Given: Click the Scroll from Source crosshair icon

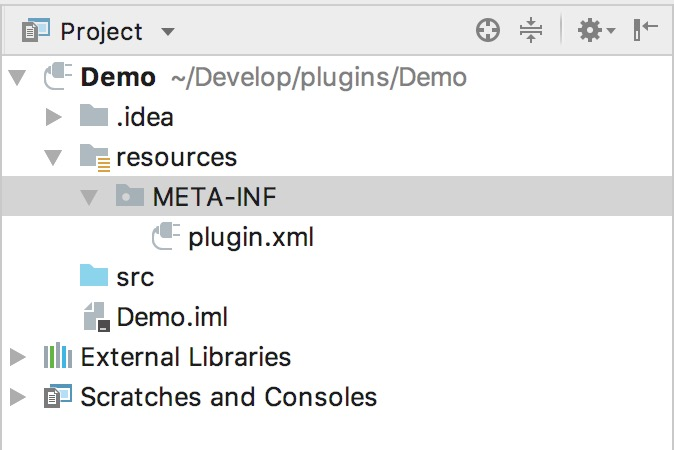Looking at the screenshot, I should coord(488,31).
